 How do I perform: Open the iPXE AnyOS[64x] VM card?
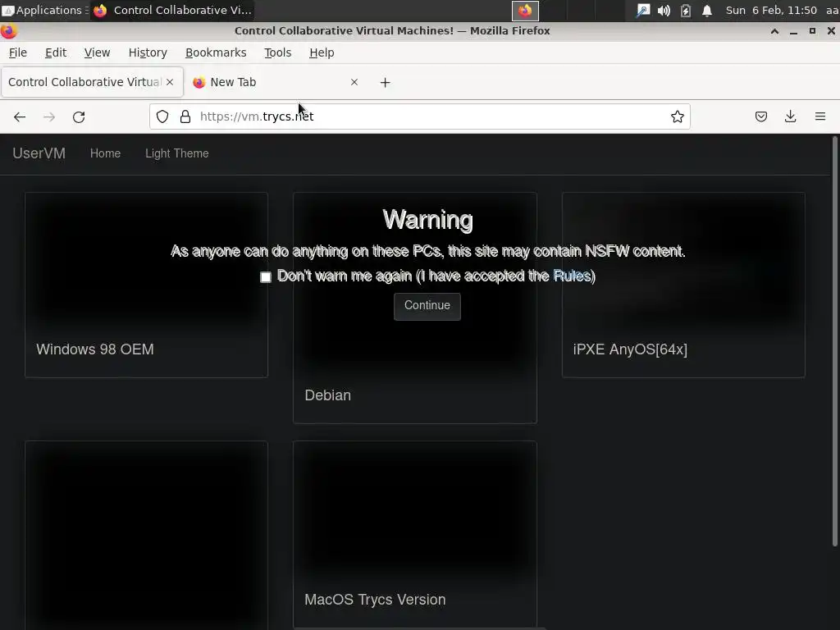[x=683, y=285]
